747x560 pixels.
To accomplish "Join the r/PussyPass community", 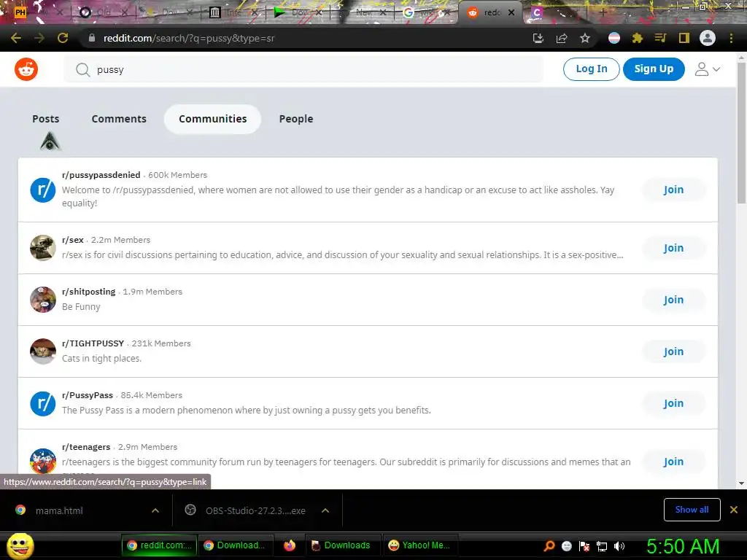I will click(673, 403).
